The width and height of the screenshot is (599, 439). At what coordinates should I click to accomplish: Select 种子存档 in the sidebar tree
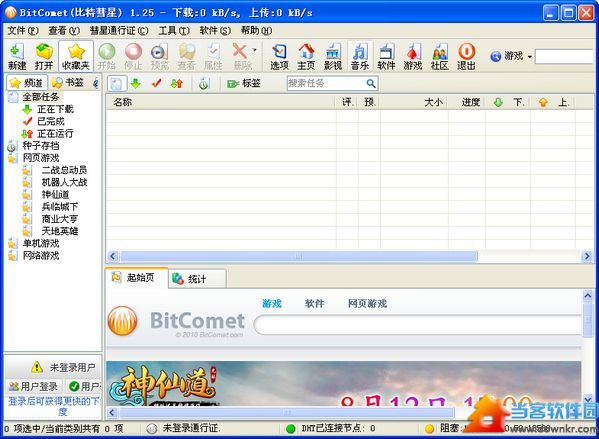40,146
